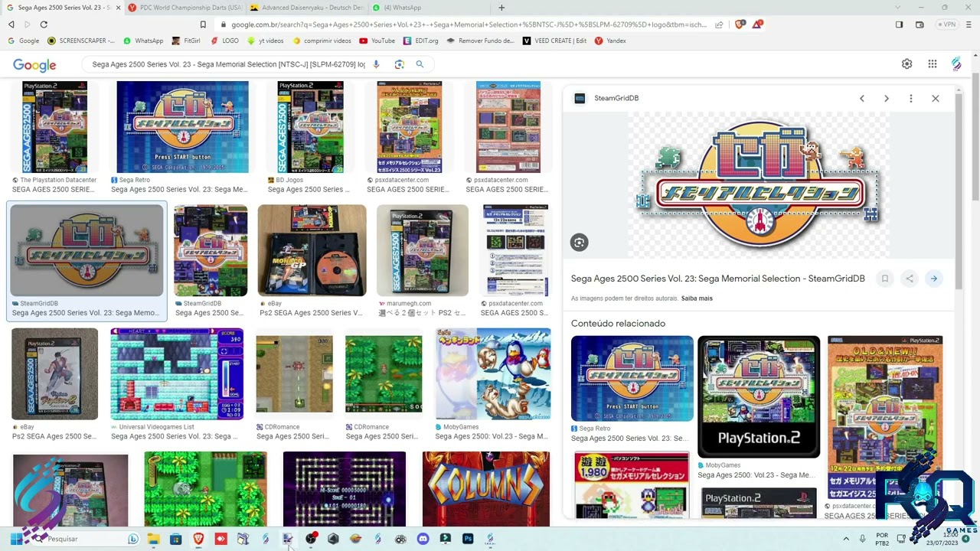Open the MobyGames penguin artwork result
980x551 pixels.
(493, 373)
